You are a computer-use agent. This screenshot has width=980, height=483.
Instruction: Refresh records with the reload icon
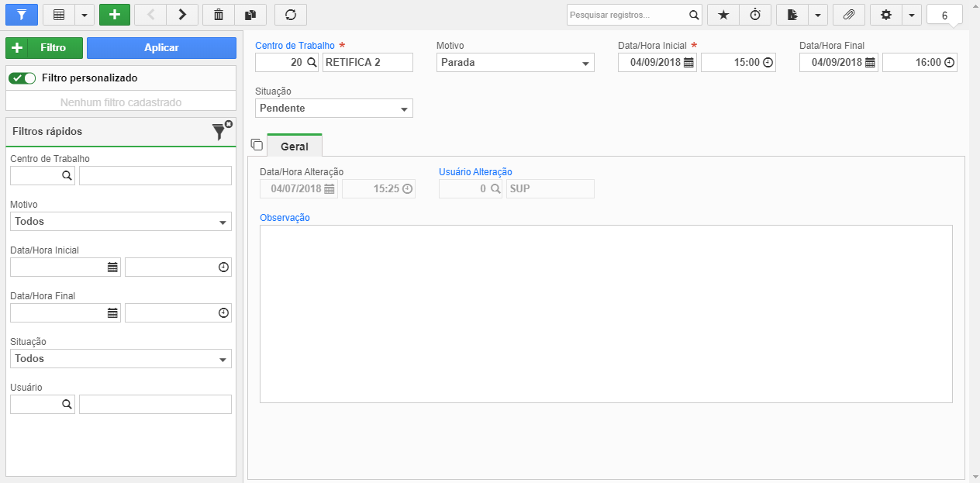click(x=291, y=15)
